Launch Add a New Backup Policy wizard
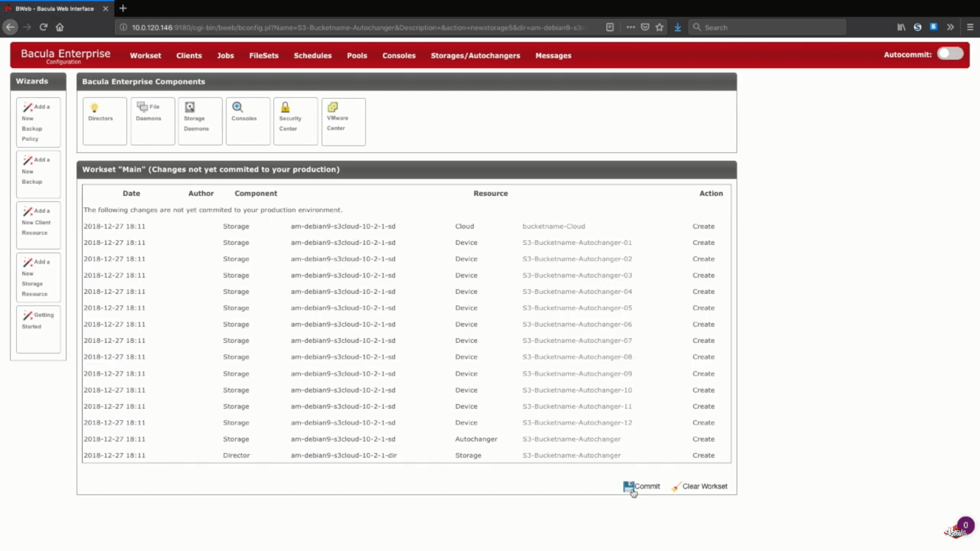The image size is (980, 551). click(38, 122)
